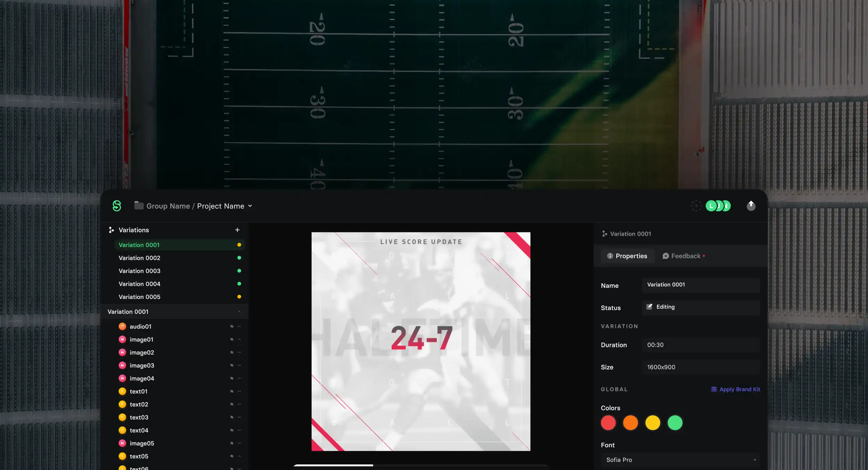This screenshot has width=868, height=470.
Task: Click the Apply Brand Kit link
Action: (739, 389)
